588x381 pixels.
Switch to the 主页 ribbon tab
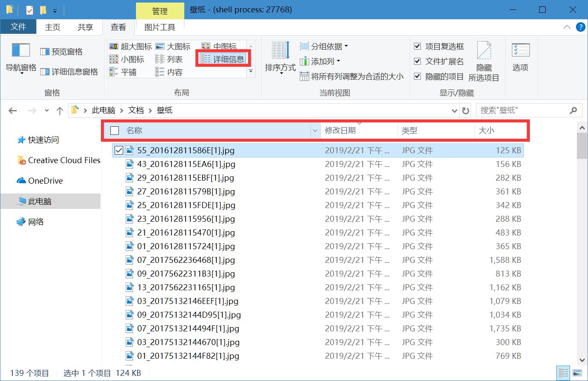(x=52, y=27)
